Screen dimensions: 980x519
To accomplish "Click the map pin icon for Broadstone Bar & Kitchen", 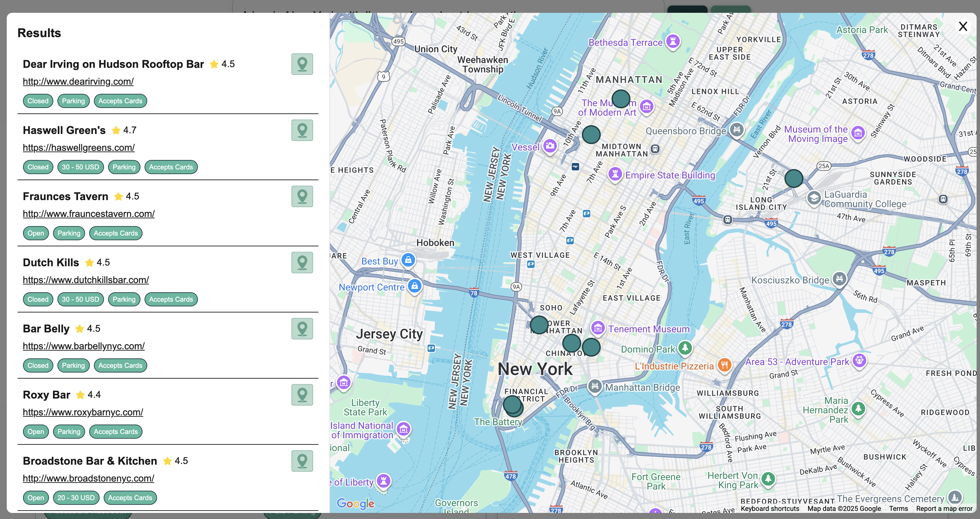I will tap(302, 461).
